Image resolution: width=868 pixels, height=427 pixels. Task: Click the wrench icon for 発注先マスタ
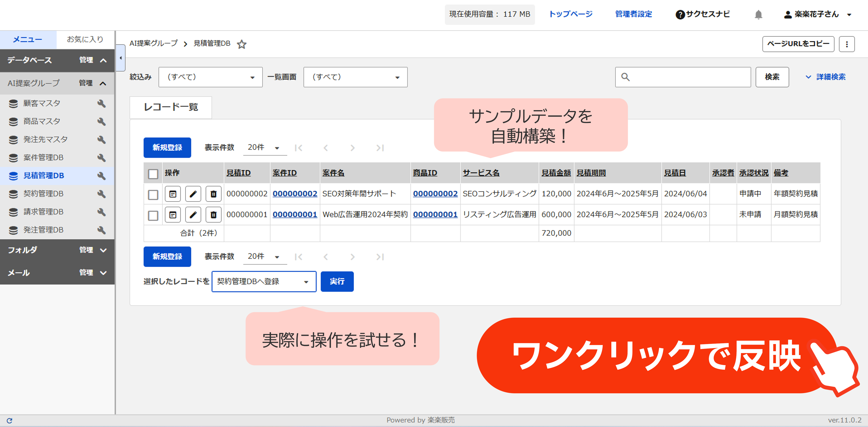point(101,140)
